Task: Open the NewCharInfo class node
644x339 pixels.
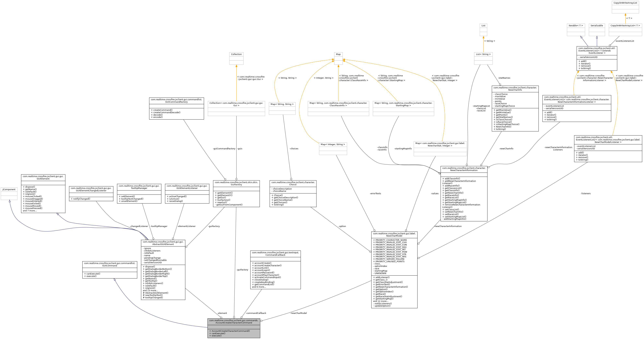Action: coord(515,108)
